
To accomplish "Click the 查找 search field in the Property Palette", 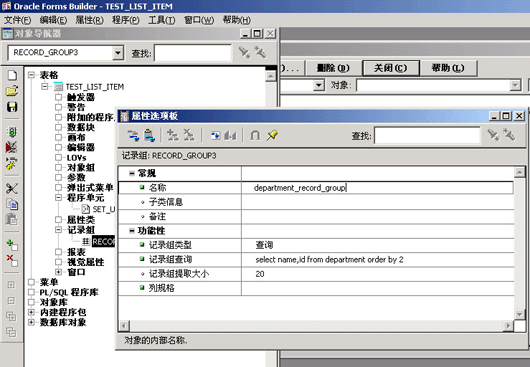I will (427, 136).
